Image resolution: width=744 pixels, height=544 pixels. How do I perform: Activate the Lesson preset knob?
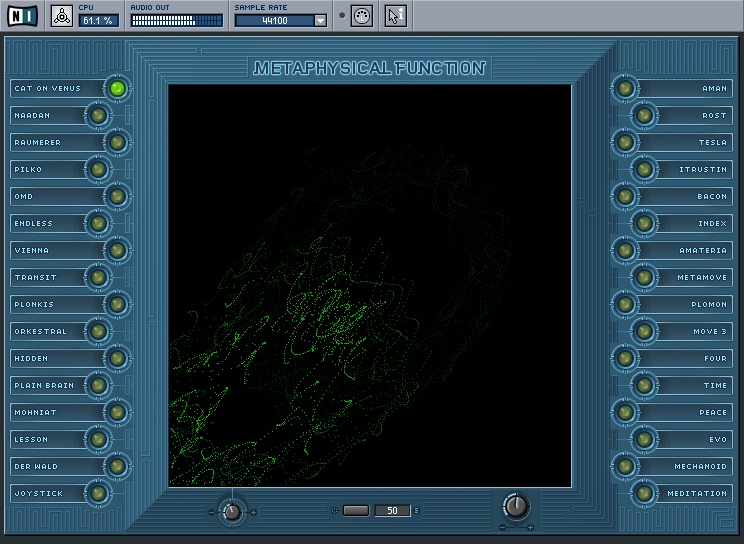click(98, 440)
